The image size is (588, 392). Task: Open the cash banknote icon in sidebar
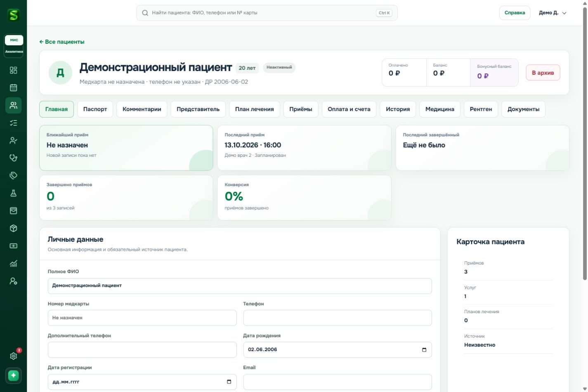[x=13, y=246]
